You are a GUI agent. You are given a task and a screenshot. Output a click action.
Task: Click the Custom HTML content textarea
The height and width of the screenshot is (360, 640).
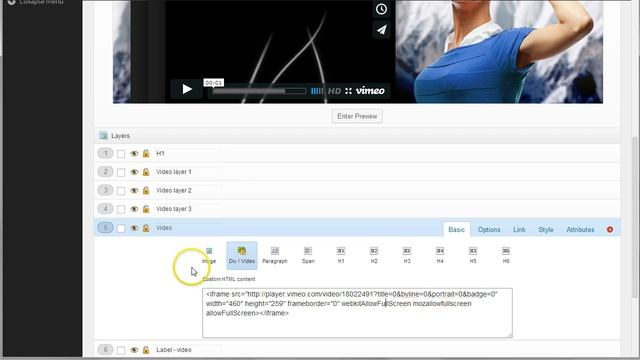pyautogui.click(x=357, y=313)
